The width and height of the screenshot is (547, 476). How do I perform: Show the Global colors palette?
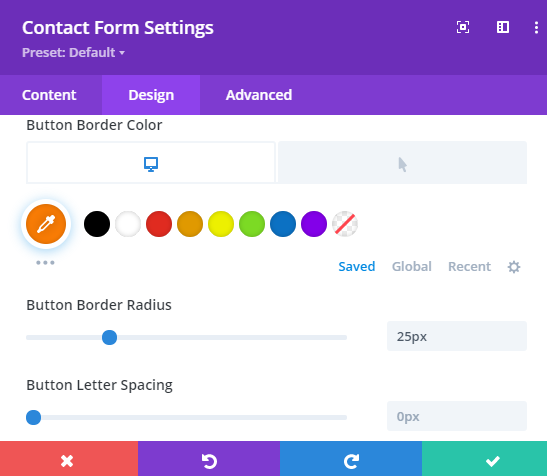click(x=412, y=267)
